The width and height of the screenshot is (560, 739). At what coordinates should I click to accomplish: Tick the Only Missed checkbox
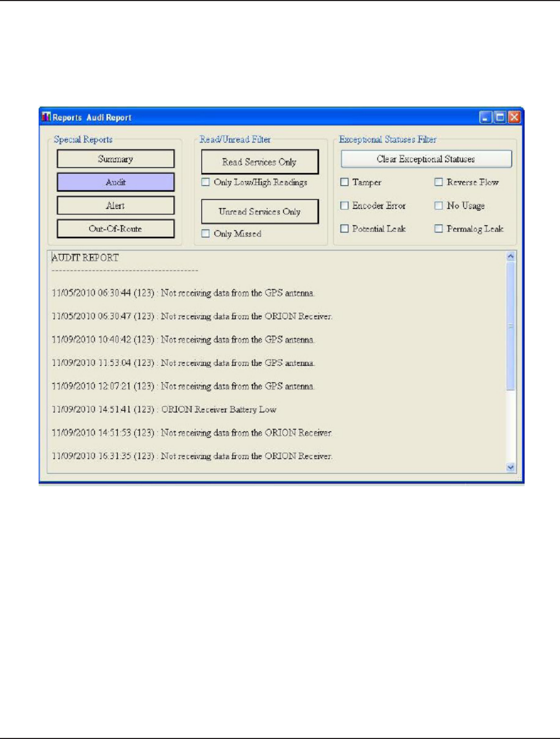point(205,233)
